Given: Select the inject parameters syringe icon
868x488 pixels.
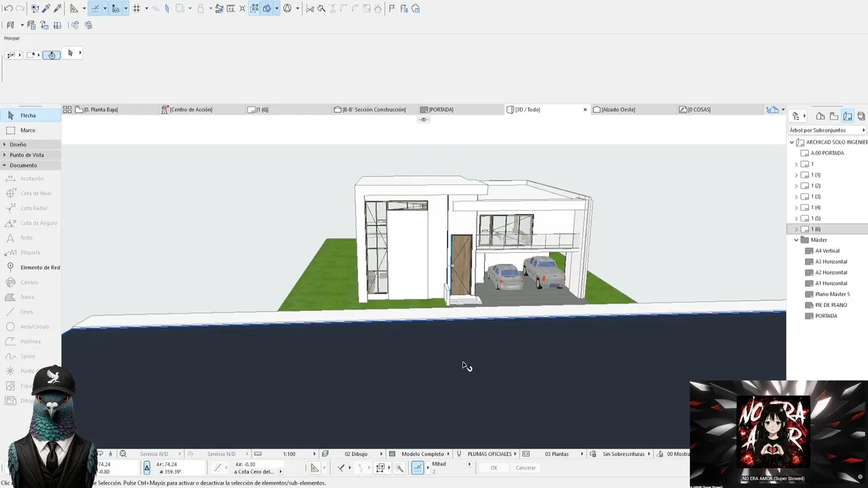Looking at the screenshot, I should coord(58,9).
